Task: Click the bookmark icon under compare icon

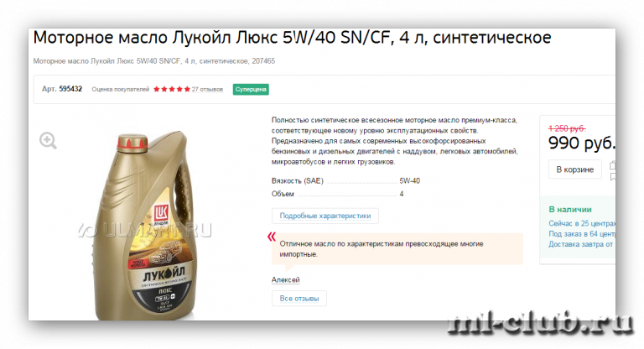Action: (x=613, y=177)
